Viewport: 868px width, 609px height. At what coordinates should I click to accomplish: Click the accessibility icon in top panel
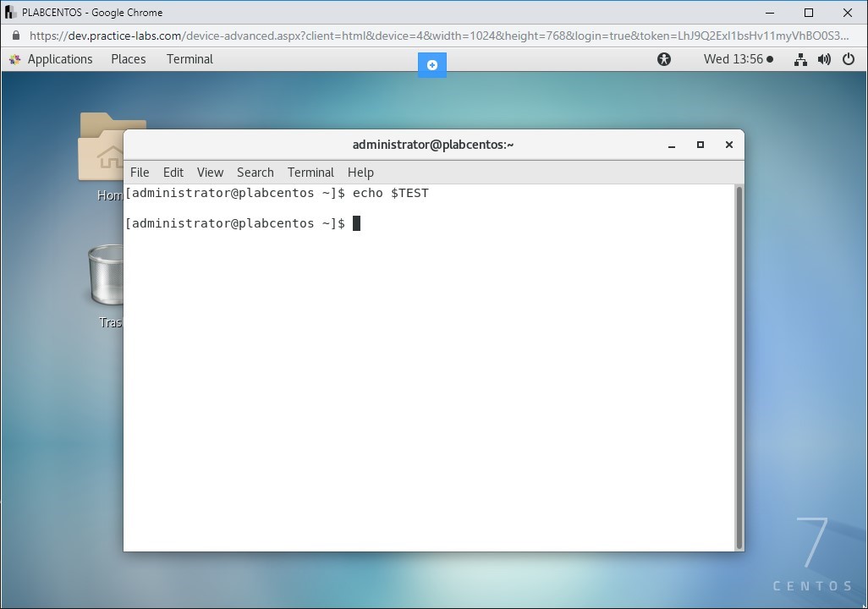click(x=664, y=59)
